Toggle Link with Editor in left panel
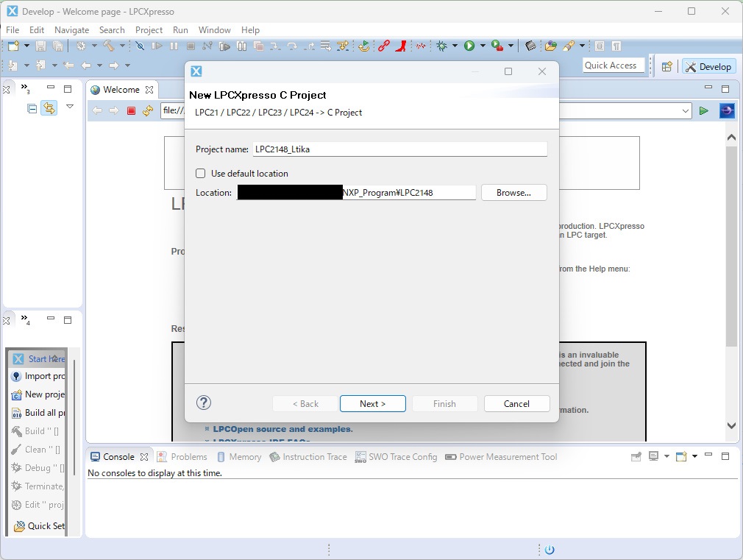The width and height of the screenshot is (743, 560). coord(49,109)
